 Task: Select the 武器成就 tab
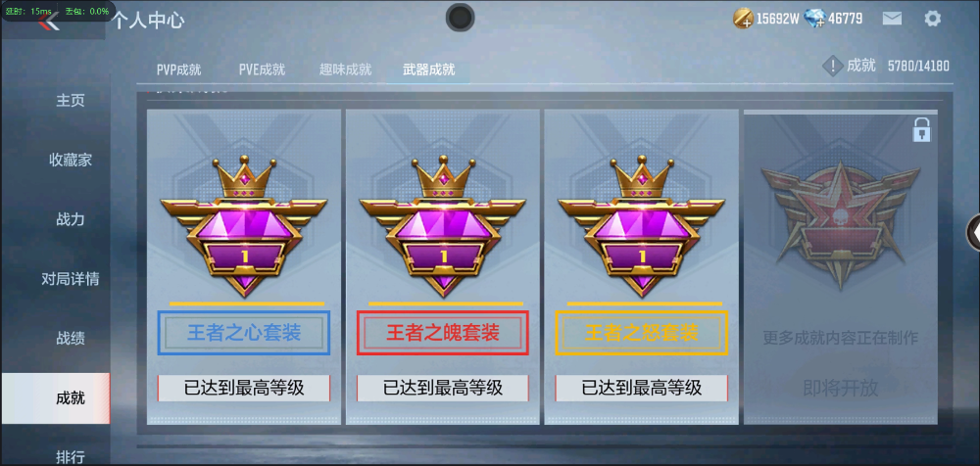[x=428, y=70]
